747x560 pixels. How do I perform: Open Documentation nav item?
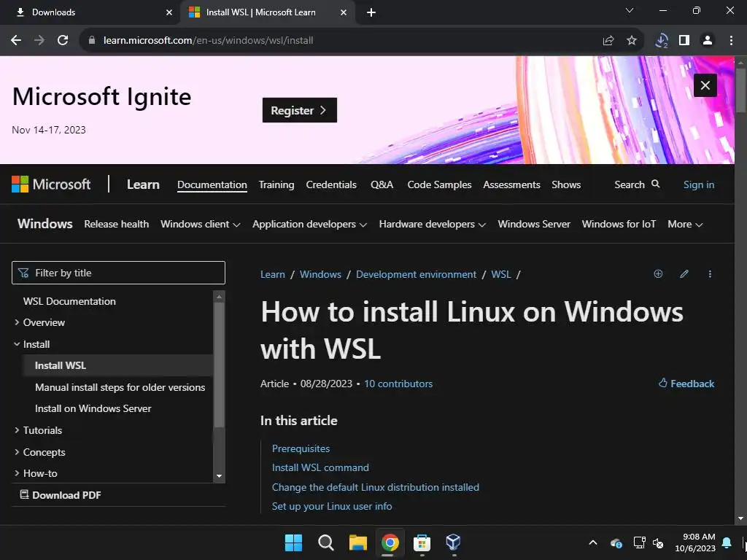click(x=212, y=184)
